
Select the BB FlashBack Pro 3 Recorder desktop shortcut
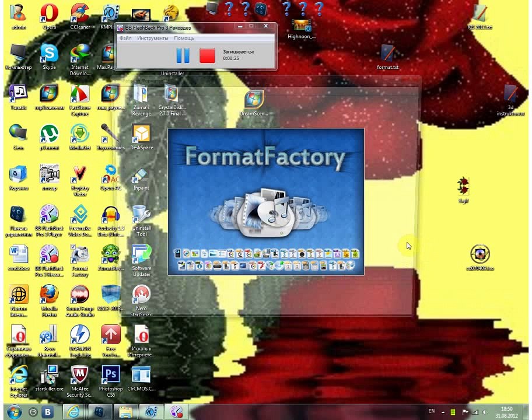(x=49, y=261)
